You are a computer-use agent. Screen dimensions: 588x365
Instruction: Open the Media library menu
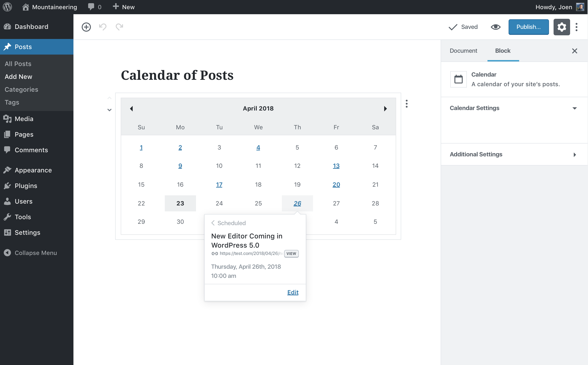pos(37,119)
